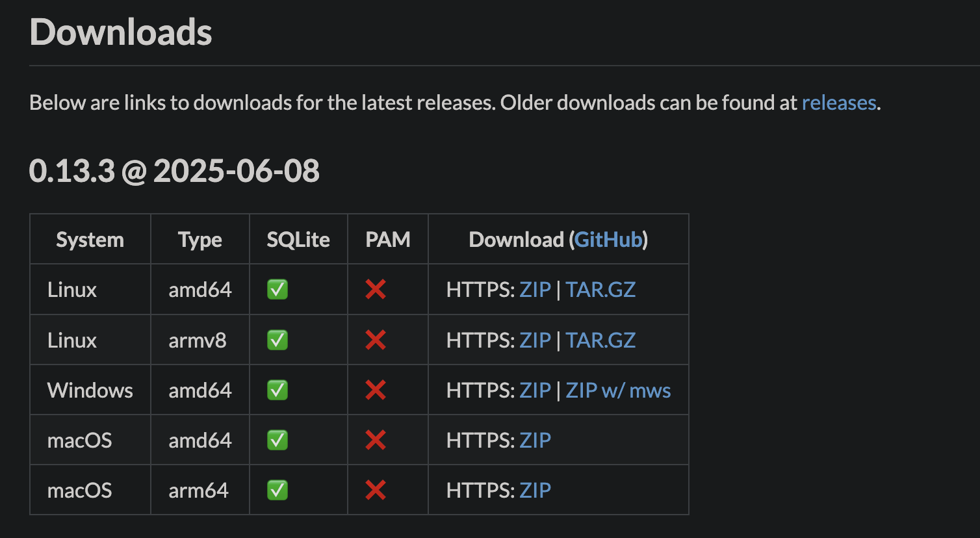Screen dimensions: 980x538
Task: Click the red PAM cross for macOS amd64
Action: (376, 441)
